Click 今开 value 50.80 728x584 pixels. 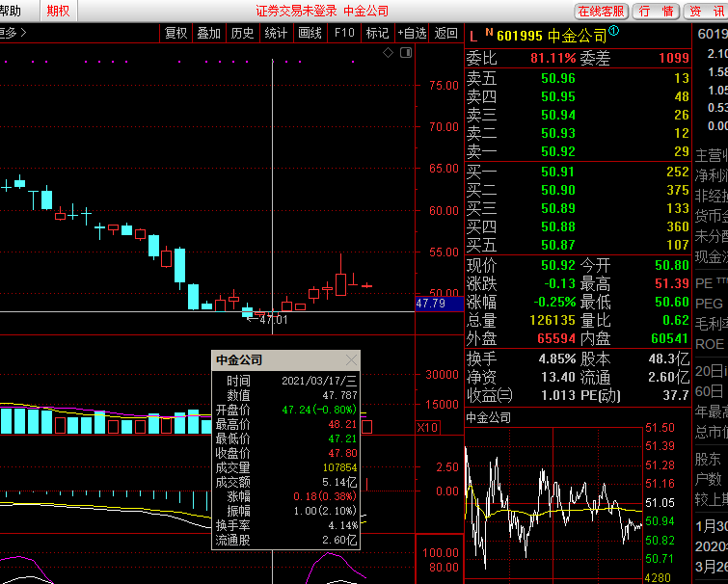672,265
